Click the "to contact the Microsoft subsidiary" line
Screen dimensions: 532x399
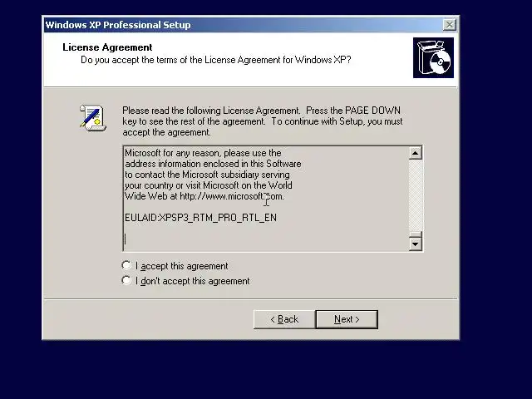(x=207, y=175)
